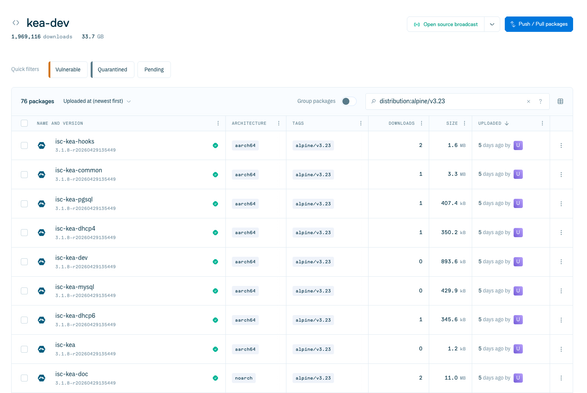Open the actions menu for isc-kea-dhcp4
The width and height of the screenshot is (587, 393).
(561, 232)
